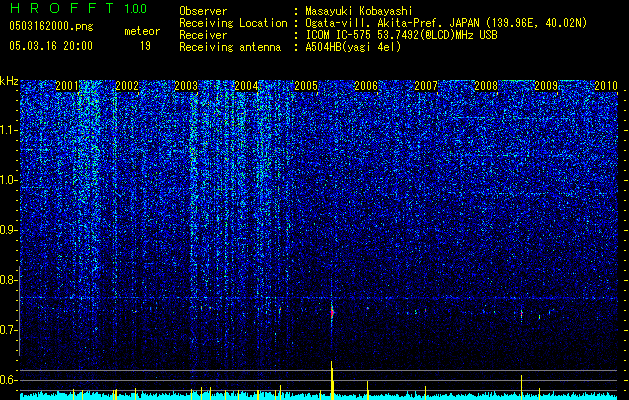The width and height of the screenshot is (629, 400).
Task: Click the antenna text A504HB(yagi 4el)
Action: click(x=353, y=47)
